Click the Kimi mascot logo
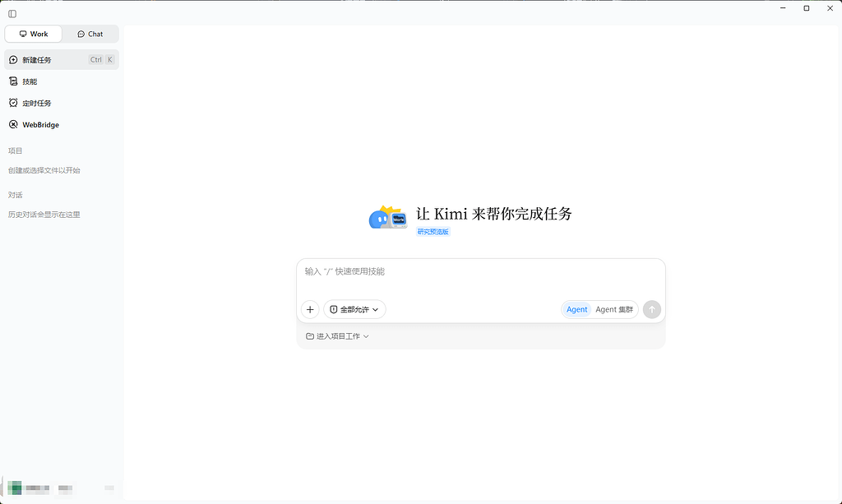 (x=388, y=217)
